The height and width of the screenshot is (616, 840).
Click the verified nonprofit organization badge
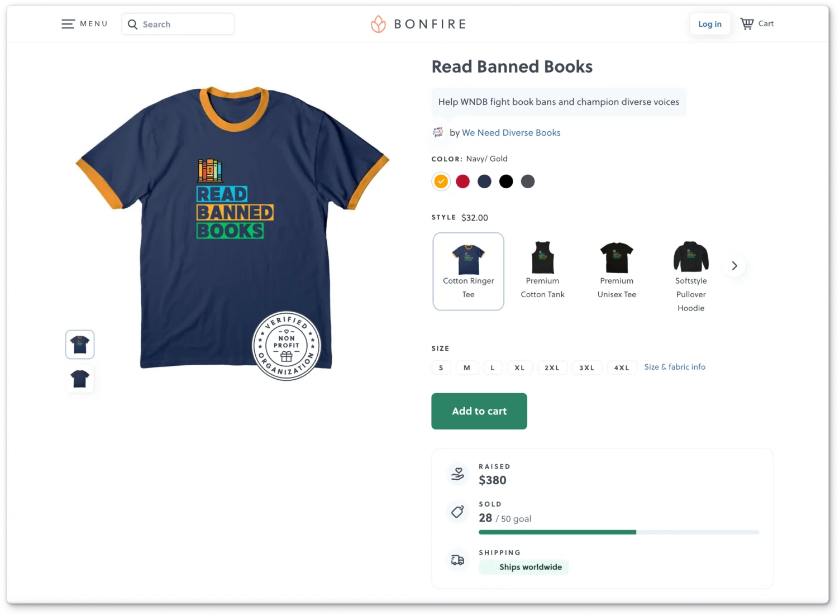click(287, 346)
